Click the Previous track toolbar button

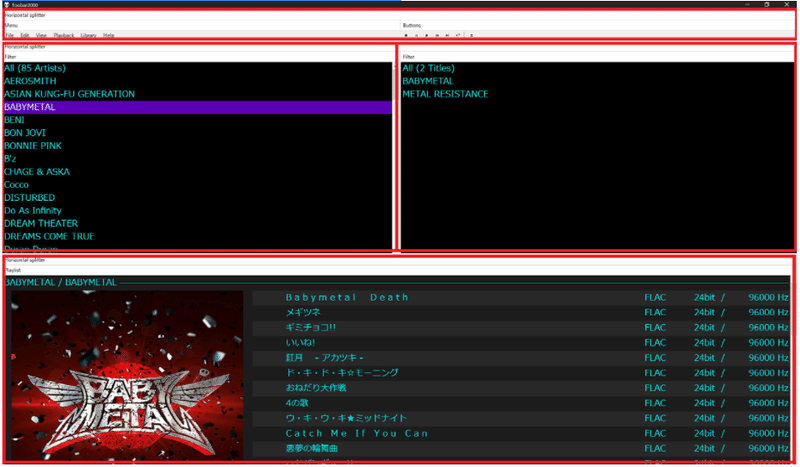click(437, 35)
